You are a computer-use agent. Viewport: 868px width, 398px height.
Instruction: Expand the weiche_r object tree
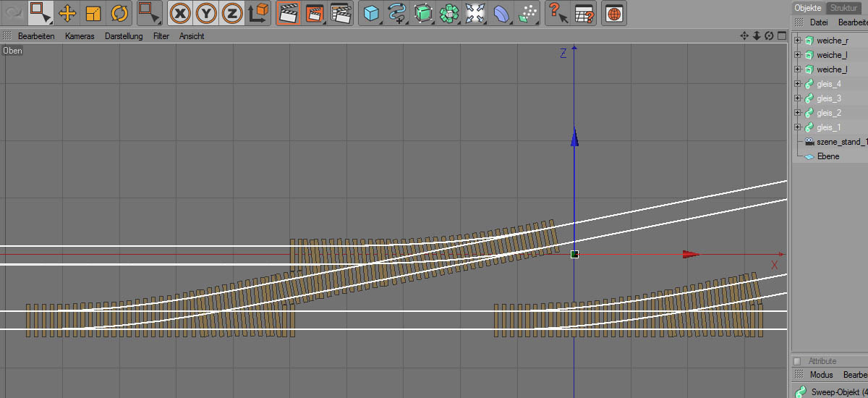(797, 41)
